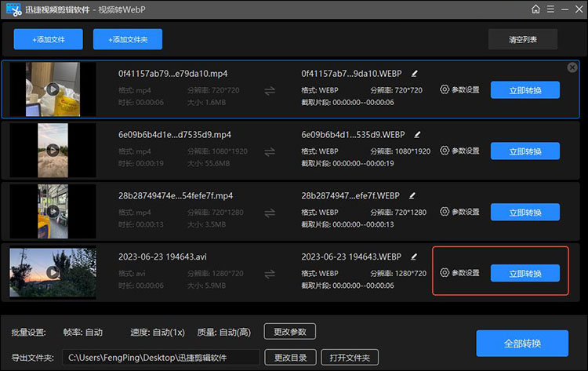Click swap arrows icon in 6e09b6b4d1e row
588x371 pixels.
click(270, 152)
